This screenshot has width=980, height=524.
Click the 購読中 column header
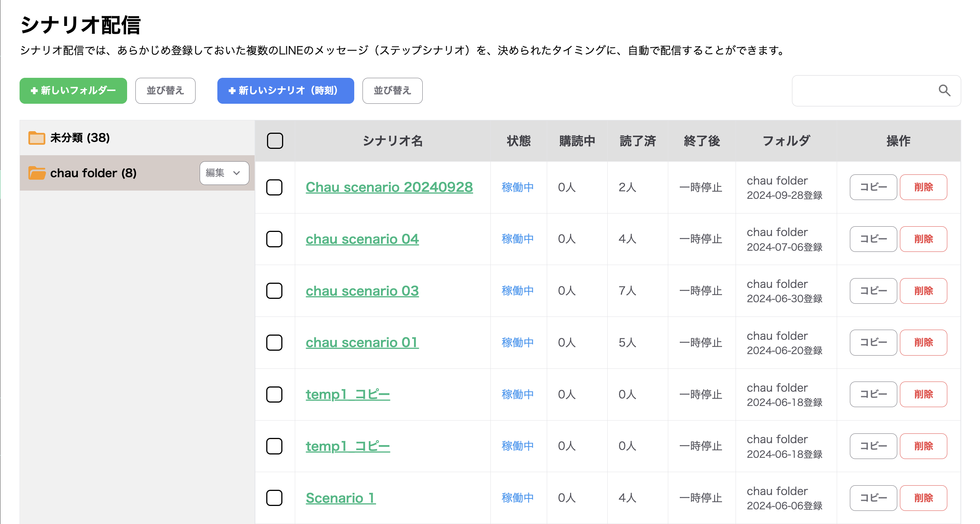577,141
